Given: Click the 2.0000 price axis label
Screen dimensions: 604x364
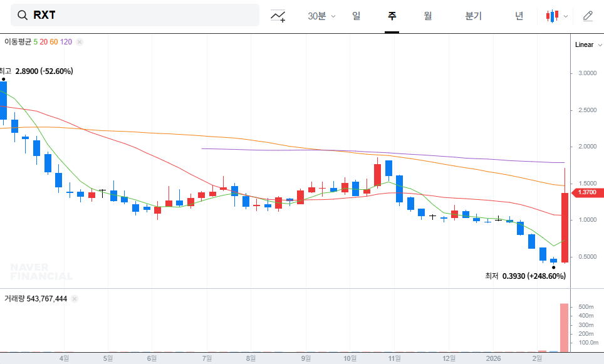Looking at the screenshot, I should click(588, 147).
